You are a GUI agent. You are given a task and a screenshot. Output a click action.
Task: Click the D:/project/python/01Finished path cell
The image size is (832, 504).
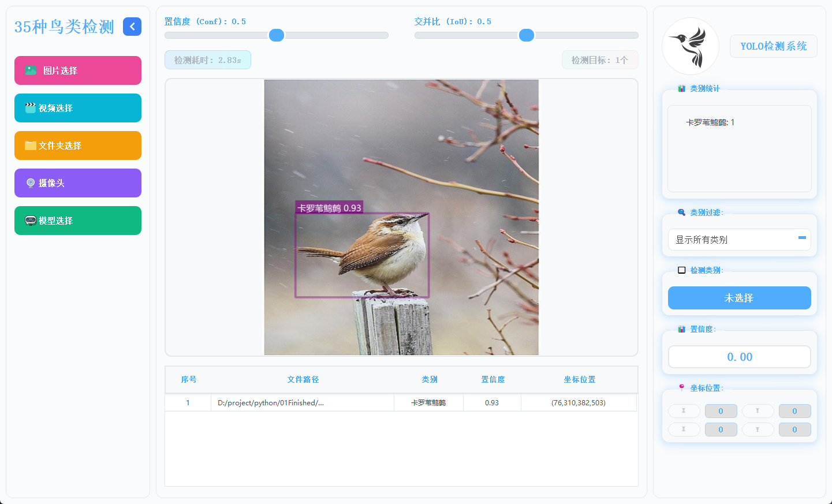click(303, 403)
